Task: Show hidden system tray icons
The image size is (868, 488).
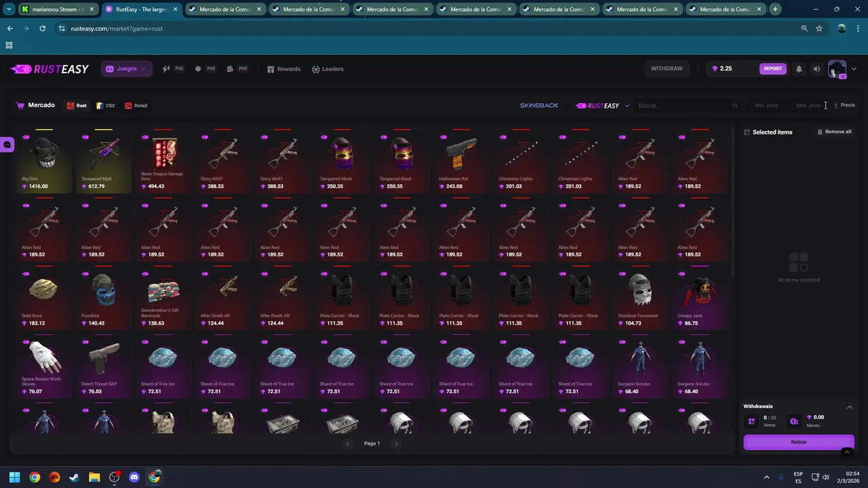Action: (766, 477)
